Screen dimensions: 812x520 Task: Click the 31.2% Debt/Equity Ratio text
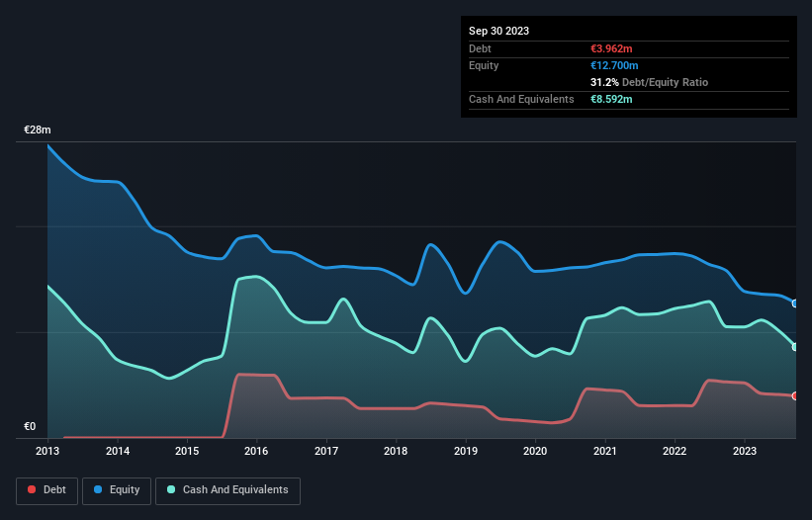[649, 82]
